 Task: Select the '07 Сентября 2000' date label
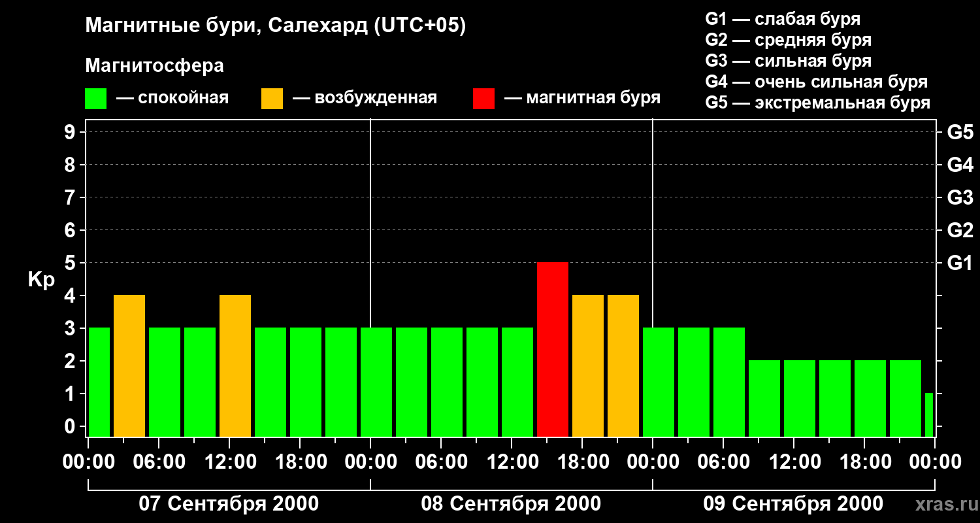coord(229,504)
